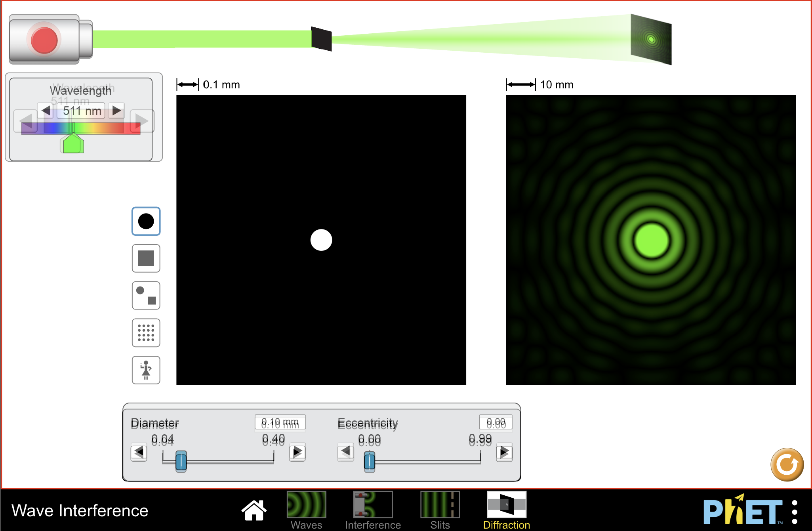This screenshot has width=812, height=531.
Task: Choose the circle-square combination aperture
Action: tap(146, 296)
